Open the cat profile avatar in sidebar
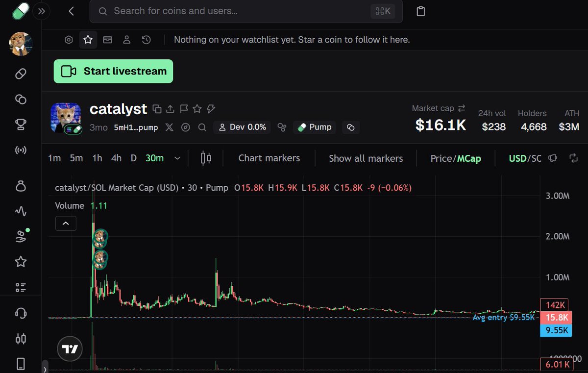588x373 pixels. (21, 44)
